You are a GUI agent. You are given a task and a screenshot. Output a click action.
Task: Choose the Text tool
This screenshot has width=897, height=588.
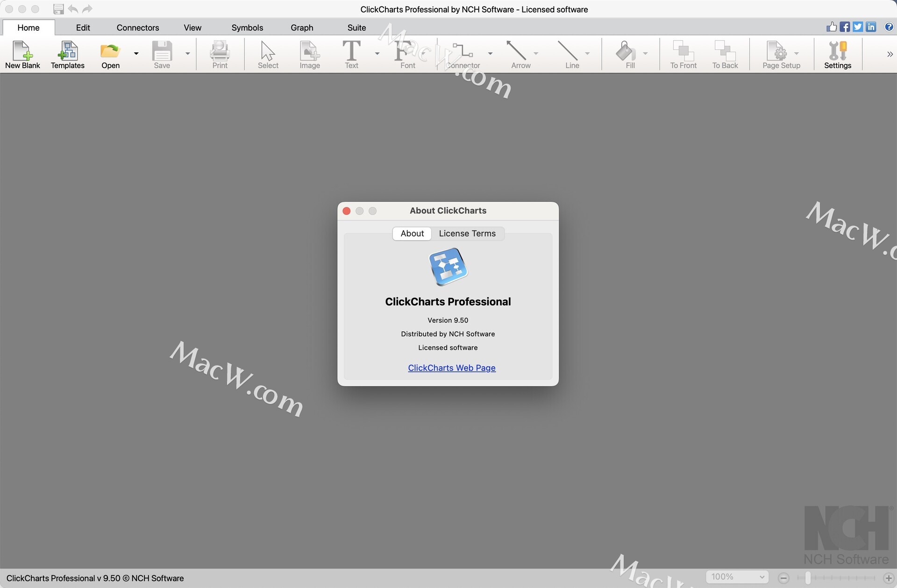point(351,55)
